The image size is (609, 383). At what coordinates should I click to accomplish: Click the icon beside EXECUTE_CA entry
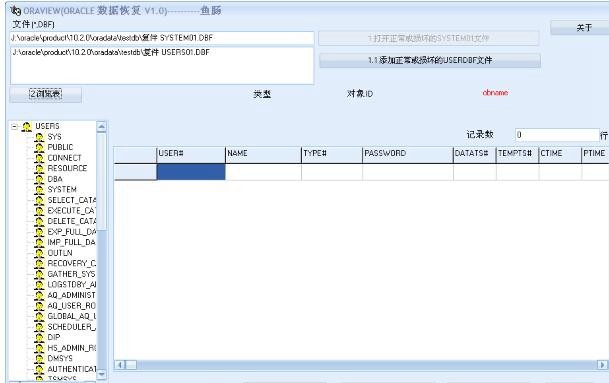tap(39, 211)
